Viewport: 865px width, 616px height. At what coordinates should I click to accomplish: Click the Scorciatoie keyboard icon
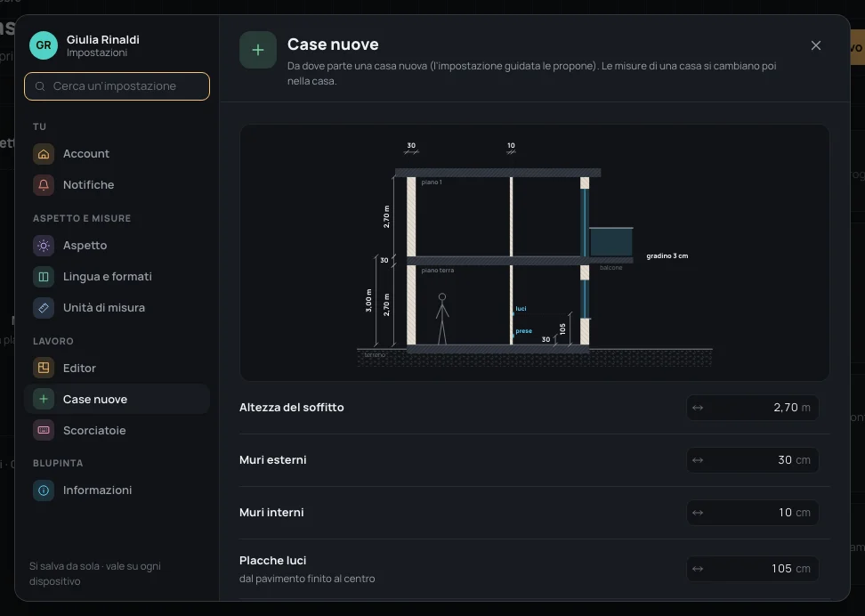(x=44, y=431)
